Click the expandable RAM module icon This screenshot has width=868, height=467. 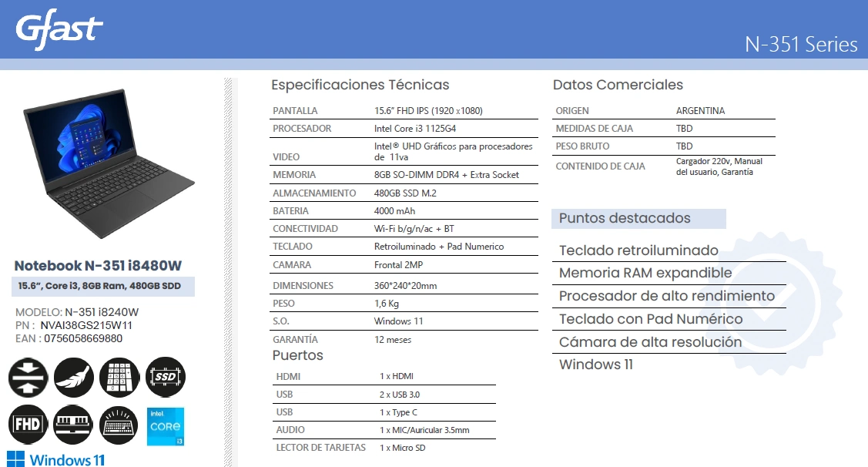pos(74,425)
